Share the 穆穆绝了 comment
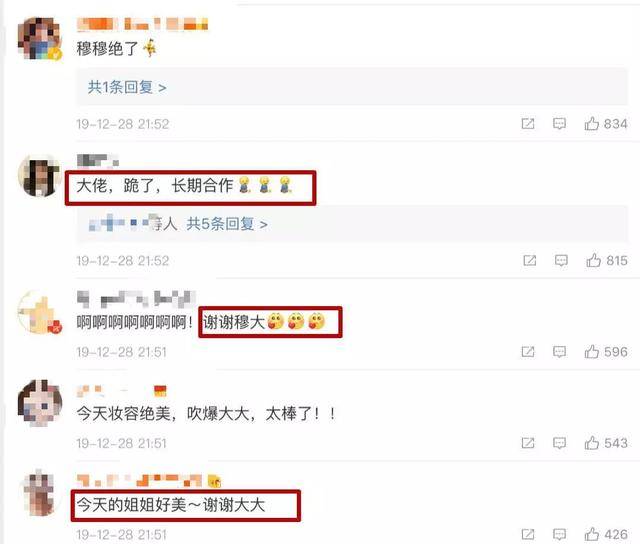640x544 pixels. tap(528, 124)
